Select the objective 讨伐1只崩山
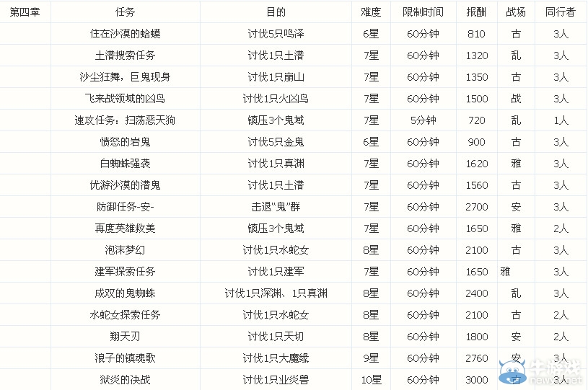 (x=276, y=77)
